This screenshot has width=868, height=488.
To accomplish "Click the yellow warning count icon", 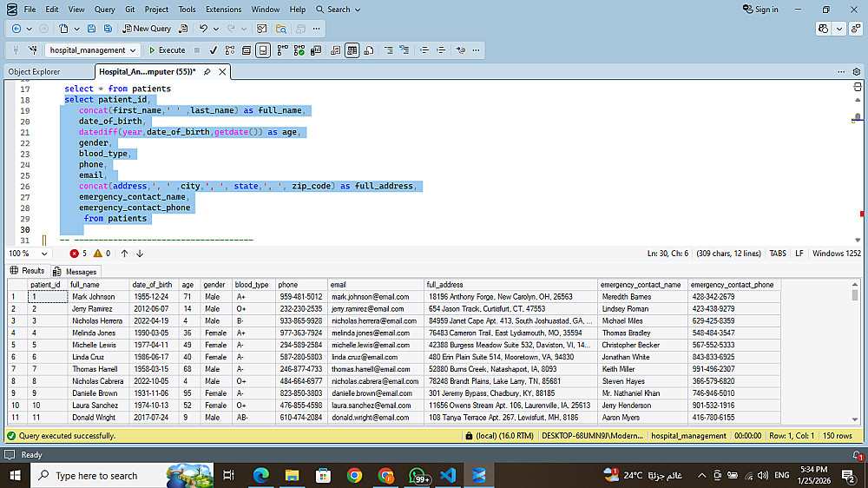I will coord(97,254).
